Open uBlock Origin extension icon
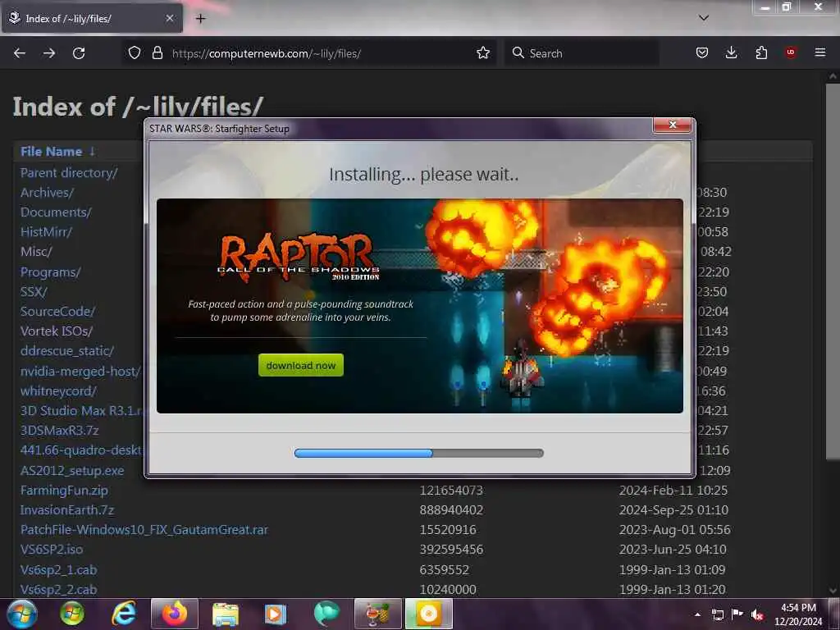 click(x=791, y=52)
